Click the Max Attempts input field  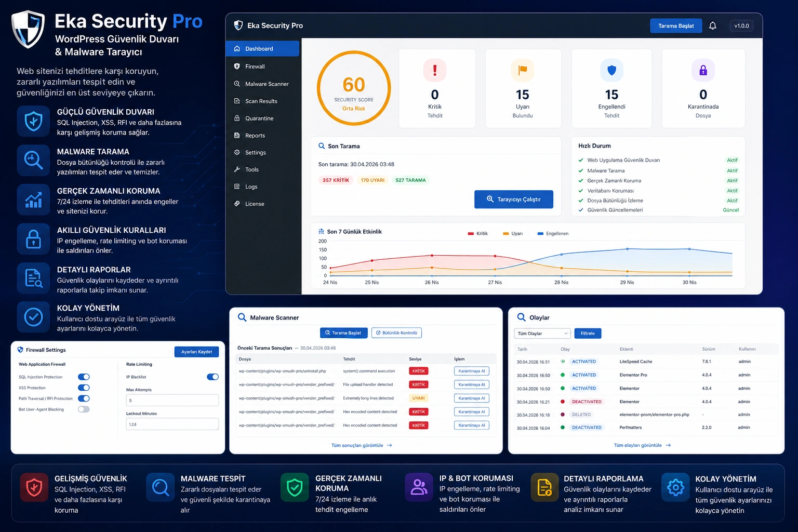tap(172, 400)
